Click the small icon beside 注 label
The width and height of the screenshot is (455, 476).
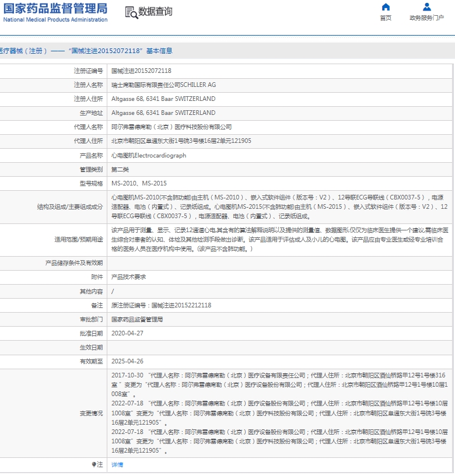pyautogui.click(x=94, y=464)
